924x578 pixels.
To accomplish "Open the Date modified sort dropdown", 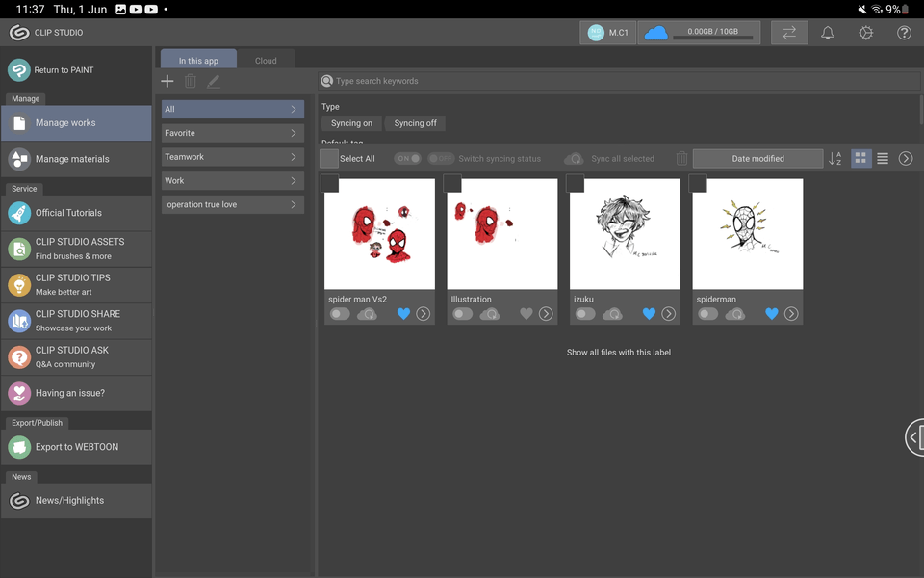I will click(x=757, y=159).
